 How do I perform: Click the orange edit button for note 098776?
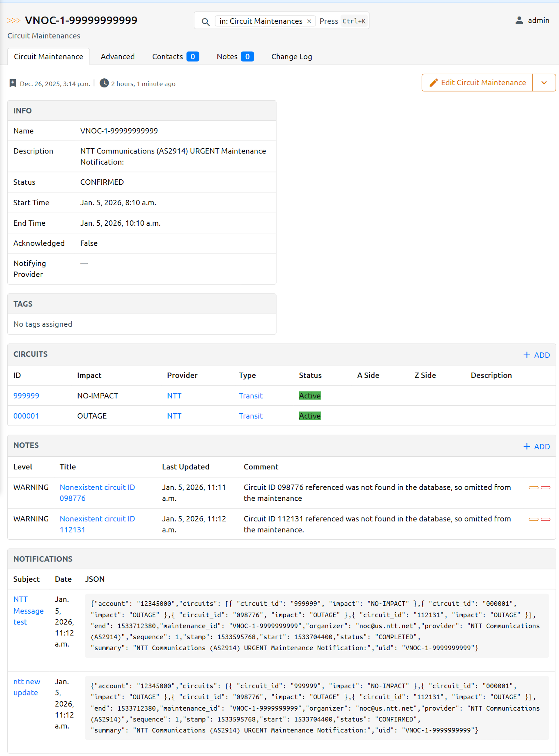click(x=533, y=488)
